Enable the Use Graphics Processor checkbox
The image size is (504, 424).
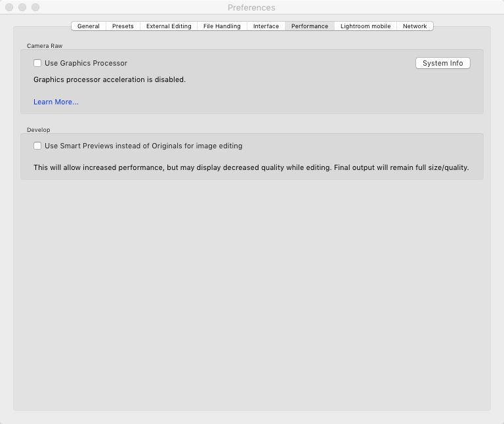point(37,63)
